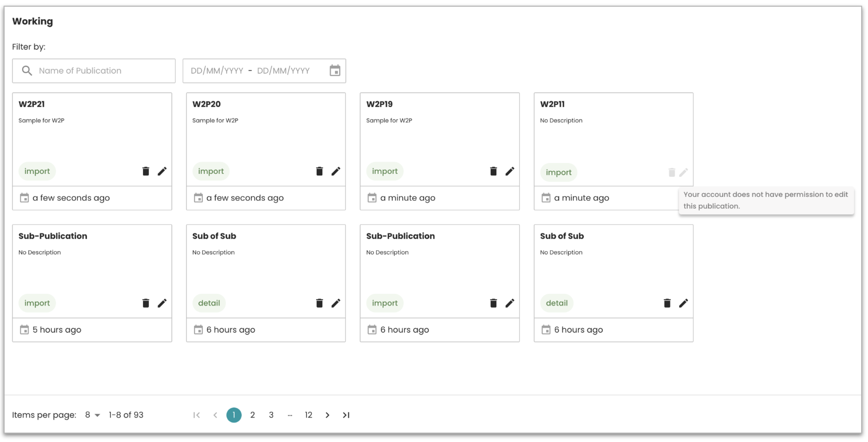Delete the W2P21 publication
This screenshot has width=868, height=442.
click(146, 171)
